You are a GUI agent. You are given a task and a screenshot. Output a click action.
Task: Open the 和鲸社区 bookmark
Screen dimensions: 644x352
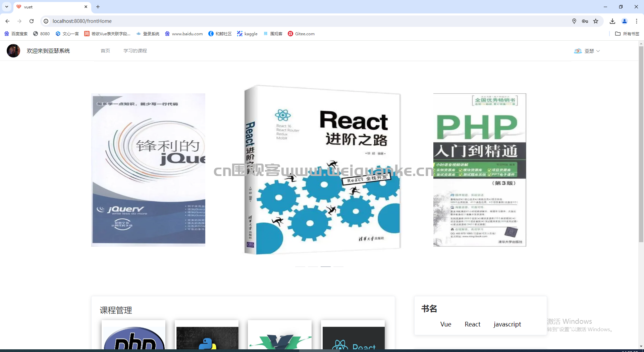[220, 34]
